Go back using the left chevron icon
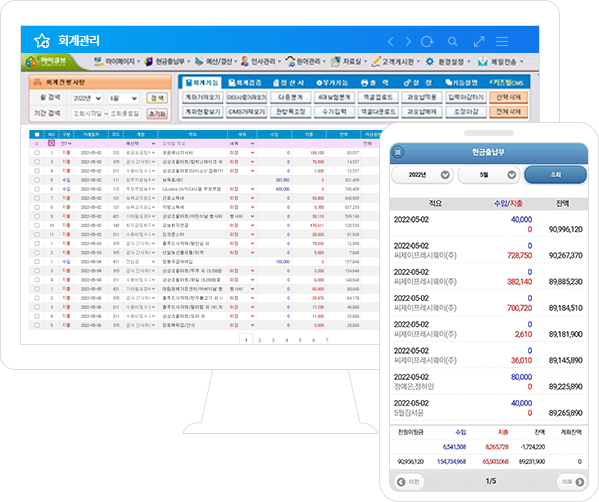 coord(390,41)
